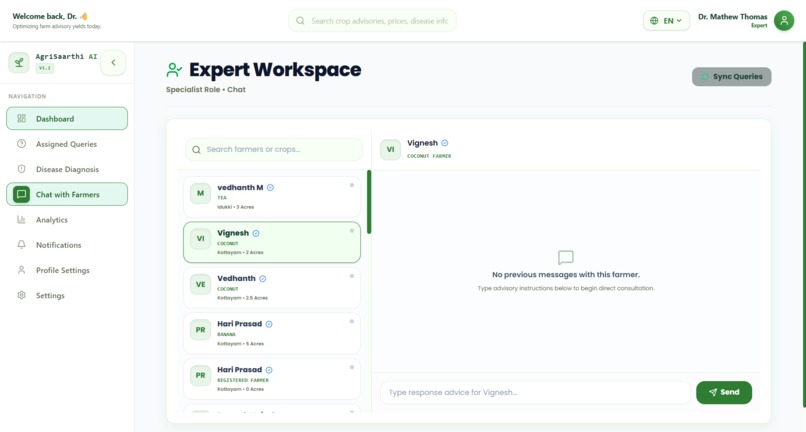Screen dimensions: 806x432
Task: Click the Sync Queries button
Action: tap(731, 77)
